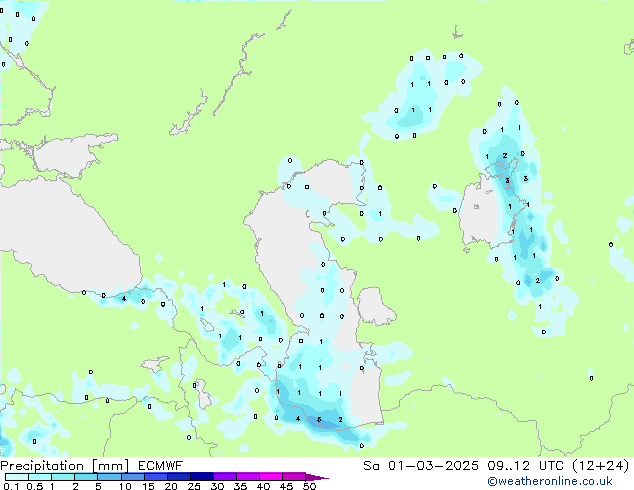
Task: Select legend swatch between 35 and 40
Action: tap(247, 477)
